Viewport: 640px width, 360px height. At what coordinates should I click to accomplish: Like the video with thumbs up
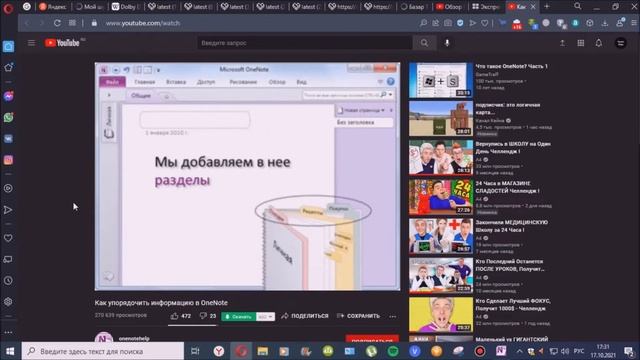click(180, 316)
